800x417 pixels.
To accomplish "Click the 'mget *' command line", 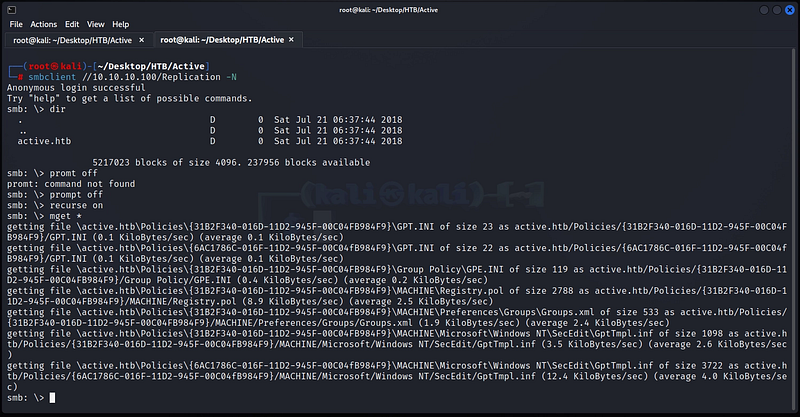I will coord(44,216).
